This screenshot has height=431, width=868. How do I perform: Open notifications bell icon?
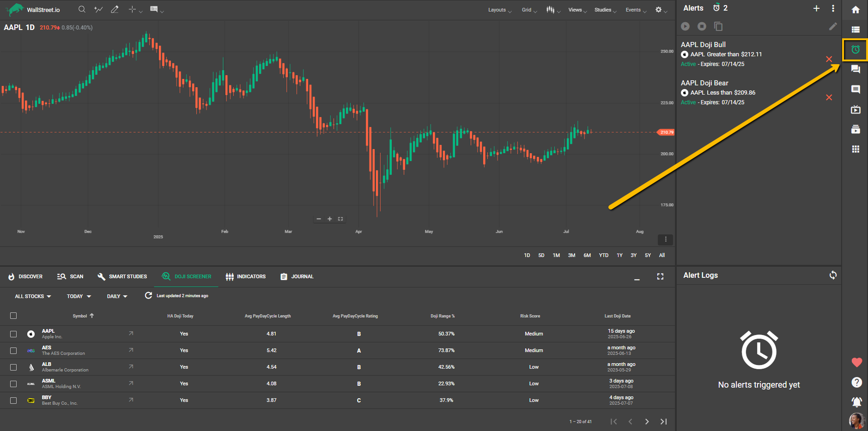click(x=856, y=401)
